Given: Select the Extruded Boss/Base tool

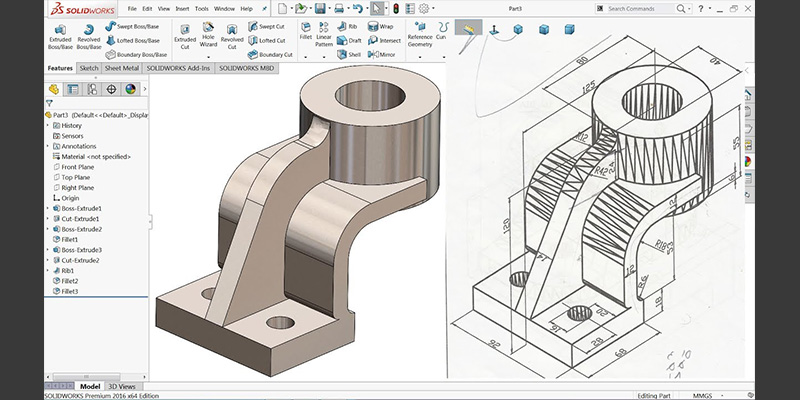Looking at the screenshot, I should (60, 37).
